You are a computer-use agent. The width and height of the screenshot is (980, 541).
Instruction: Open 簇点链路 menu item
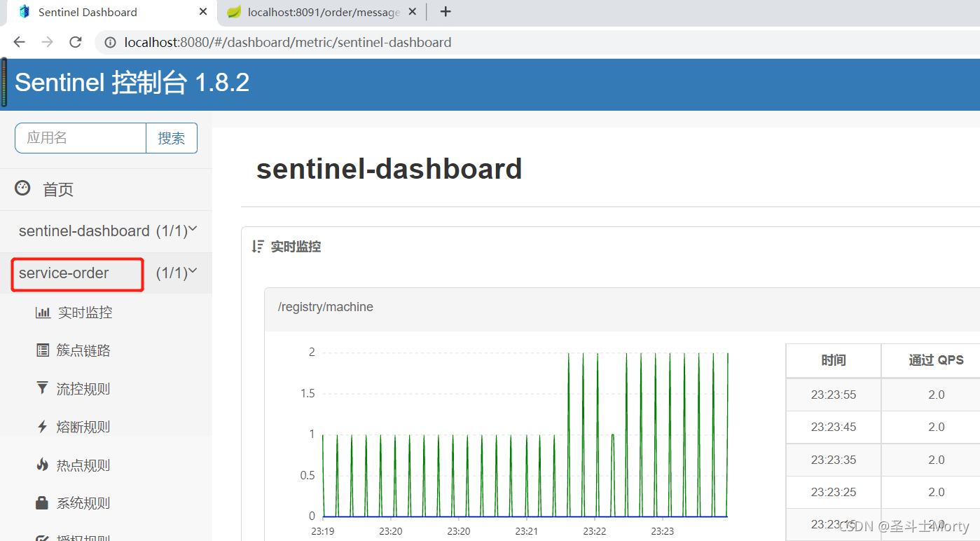point(83,350)
